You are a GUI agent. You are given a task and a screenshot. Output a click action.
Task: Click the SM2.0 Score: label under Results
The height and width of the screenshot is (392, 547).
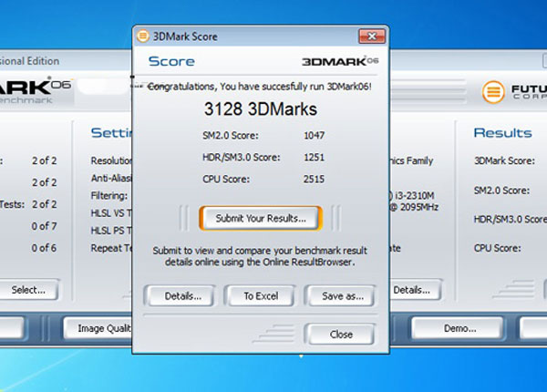(501, 191)
